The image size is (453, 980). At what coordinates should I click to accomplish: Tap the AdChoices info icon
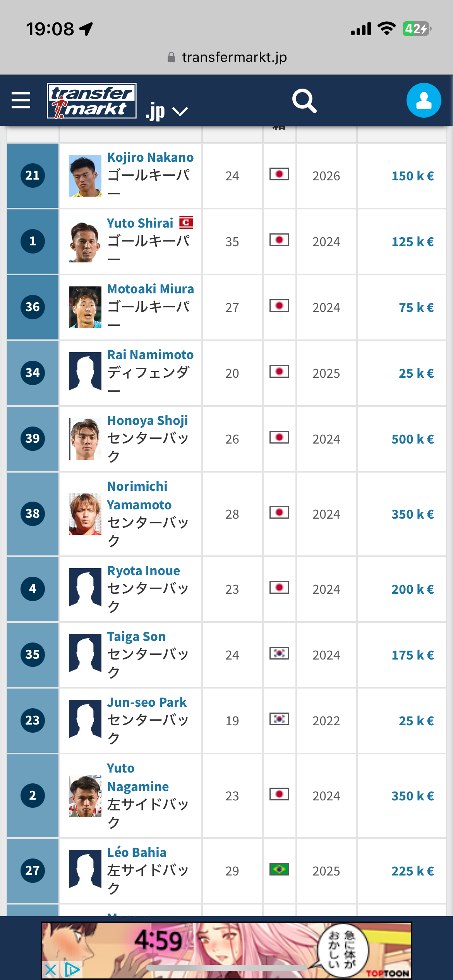pyautogui.click(x=72, y=970)
